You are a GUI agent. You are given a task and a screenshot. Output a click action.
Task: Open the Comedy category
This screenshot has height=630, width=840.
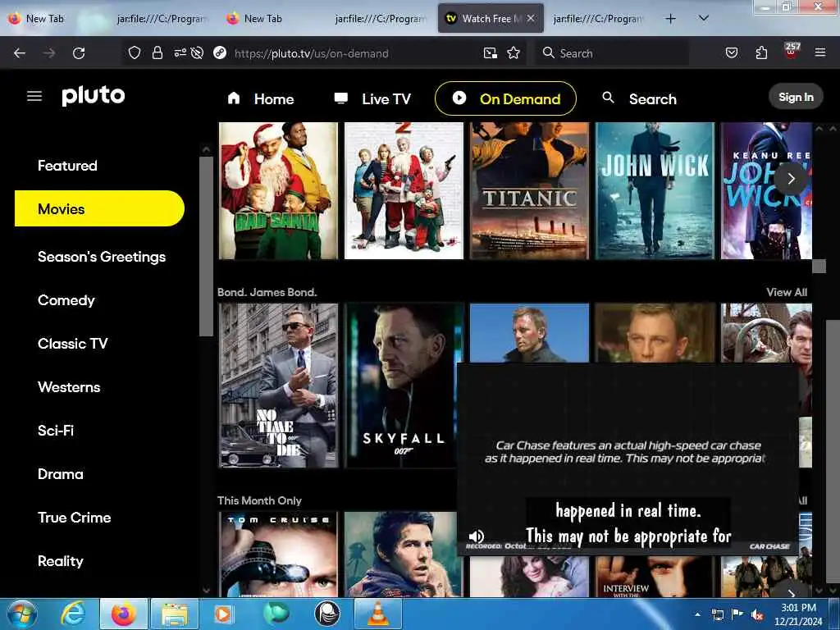click(x=66, y=300)
